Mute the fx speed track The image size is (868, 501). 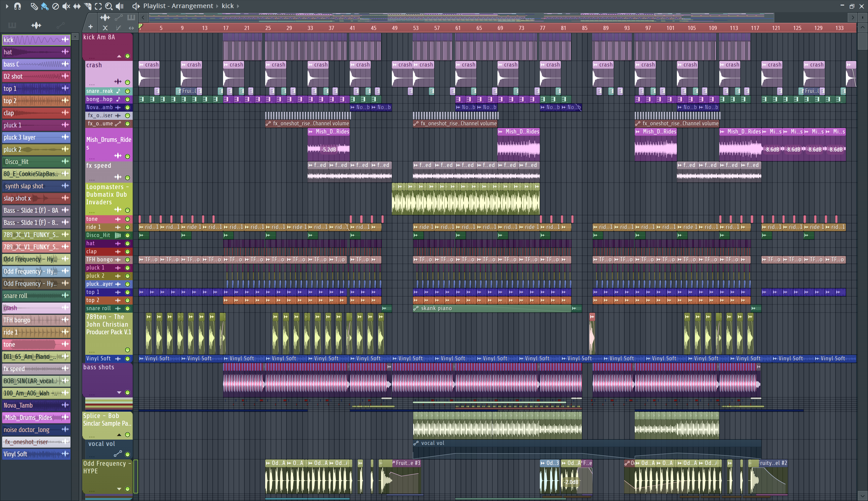tap(128, 178)
